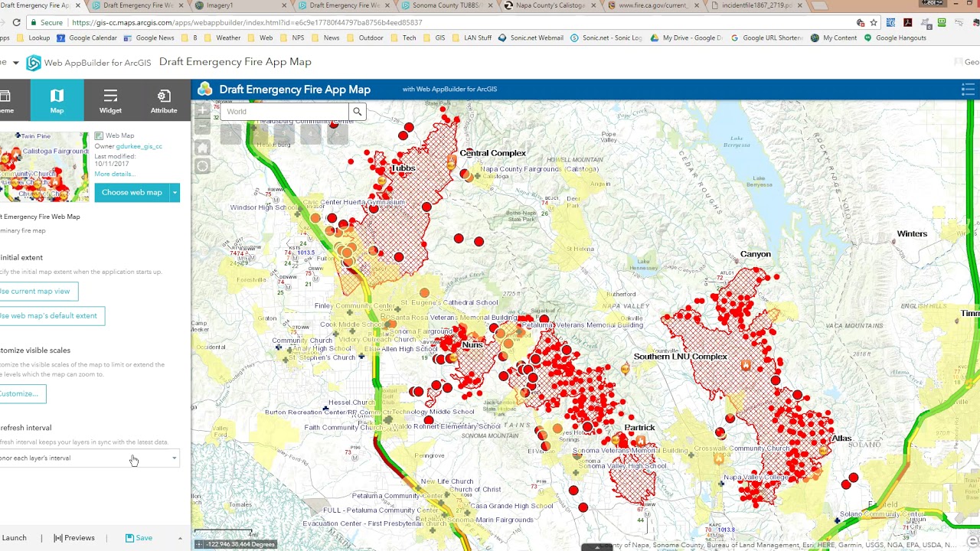Click the coordinate widget icon
This screenshot has height=551, width=980.
pyautogui.click(x=199, y=544)
